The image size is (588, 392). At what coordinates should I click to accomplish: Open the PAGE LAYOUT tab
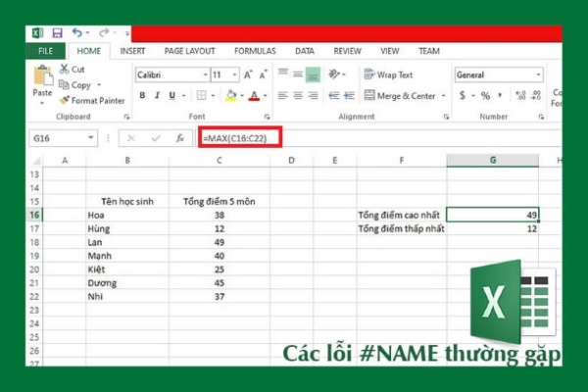point(189,50)
